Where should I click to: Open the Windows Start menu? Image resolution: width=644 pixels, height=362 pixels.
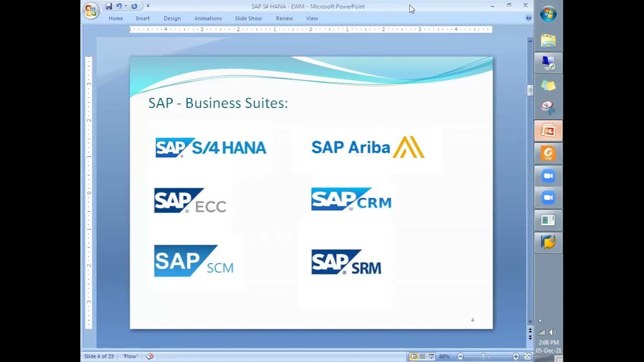tap(548, 13)
